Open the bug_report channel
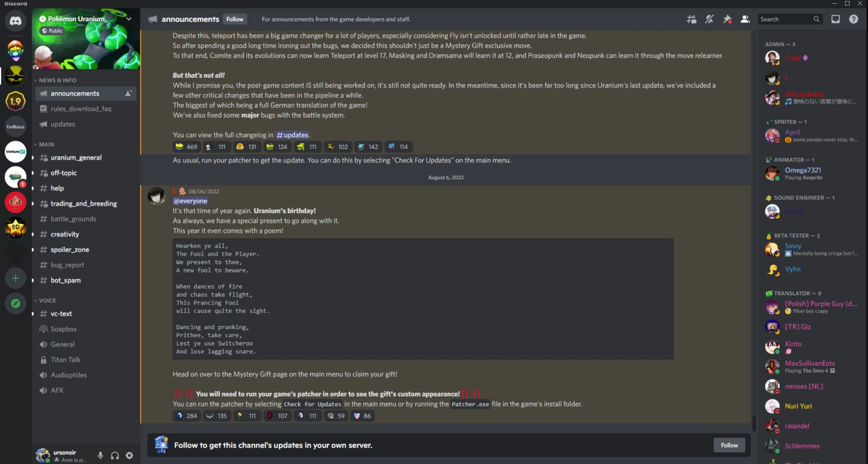868x464 pixels. click(67, 265)
